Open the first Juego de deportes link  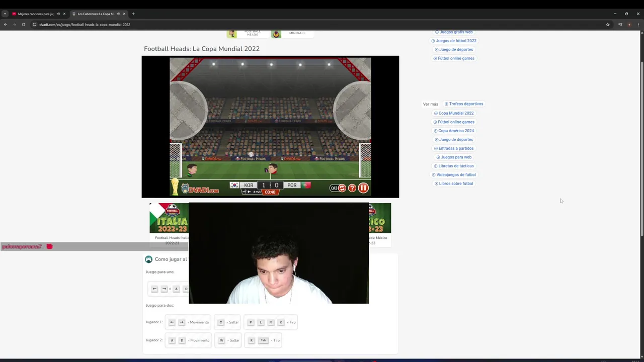(454, 49)
